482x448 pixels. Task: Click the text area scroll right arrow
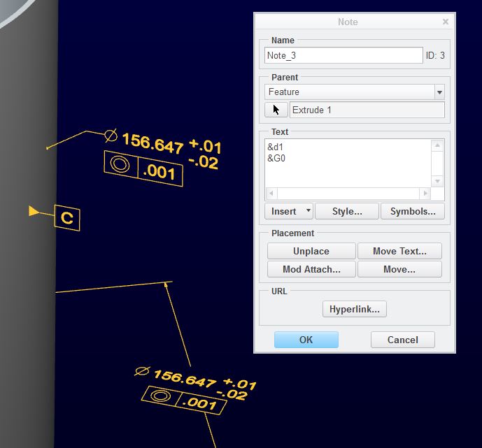point(425,194)
